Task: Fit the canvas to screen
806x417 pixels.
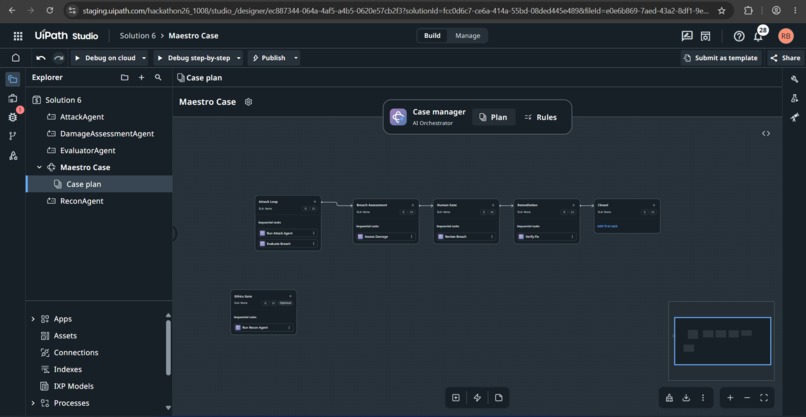Action: coord(764,398)
